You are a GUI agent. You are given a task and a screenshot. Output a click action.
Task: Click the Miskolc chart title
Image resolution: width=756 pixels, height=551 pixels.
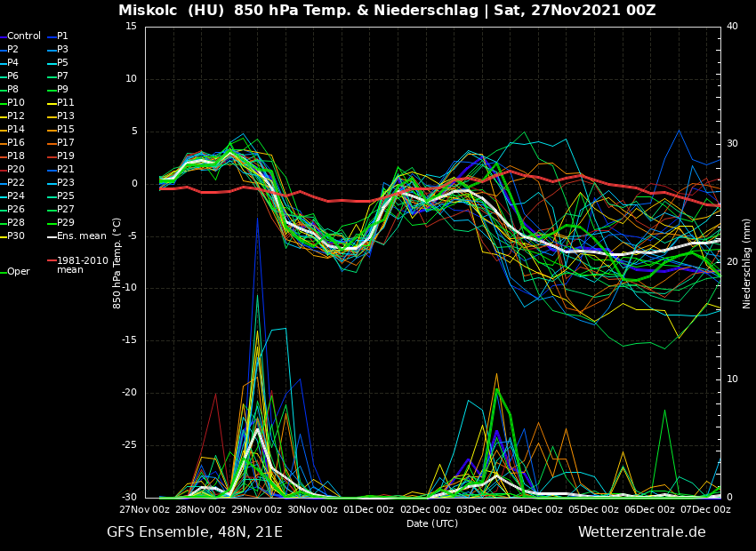coord(387,11)
